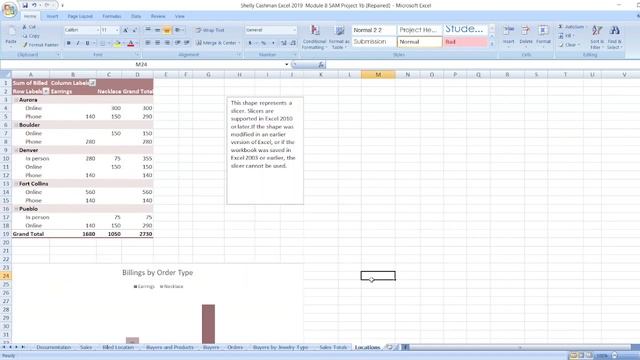Screen dimensions: 640x360
Task: Open the Format cells menu icon
Action: (543, 31)
